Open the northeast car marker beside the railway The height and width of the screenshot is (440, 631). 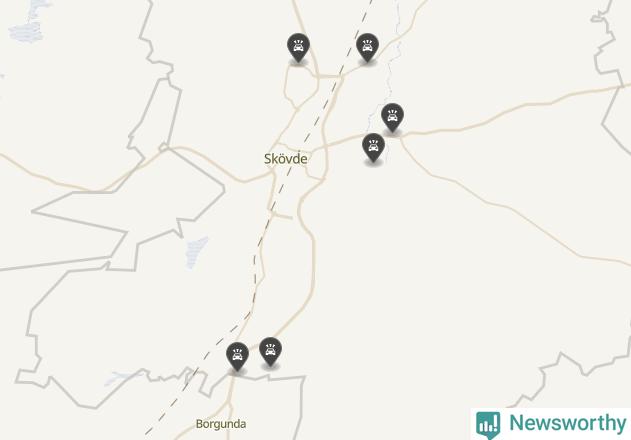click(x=367, y=48)
